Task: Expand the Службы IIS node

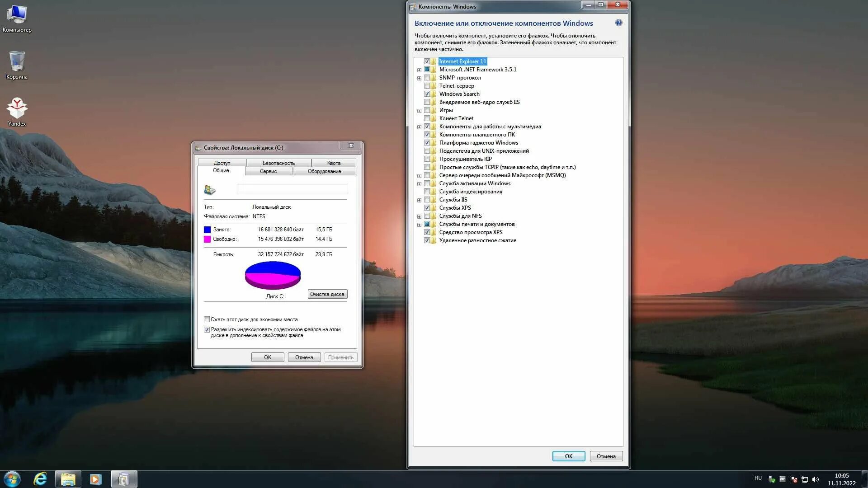Action: click(419, 200)
